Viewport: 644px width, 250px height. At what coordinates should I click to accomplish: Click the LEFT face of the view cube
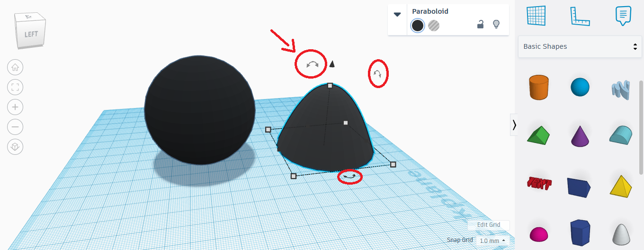[x=31, y=34]
